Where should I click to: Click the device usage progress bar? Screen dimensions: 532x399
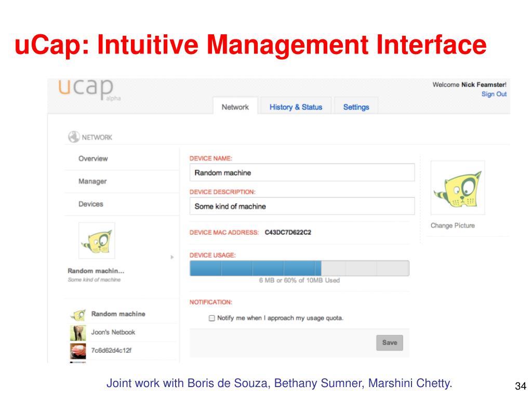point(299,268)
